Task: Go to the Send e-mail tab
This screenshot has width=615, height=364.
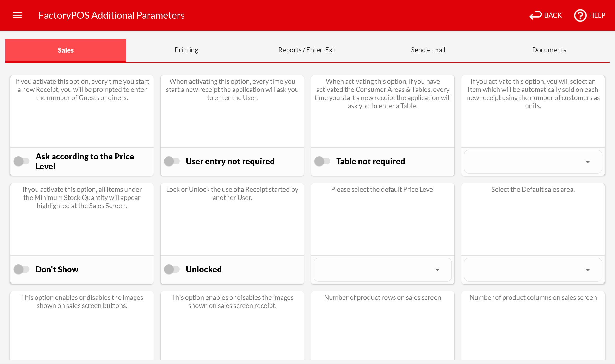Action: point(428,50)
